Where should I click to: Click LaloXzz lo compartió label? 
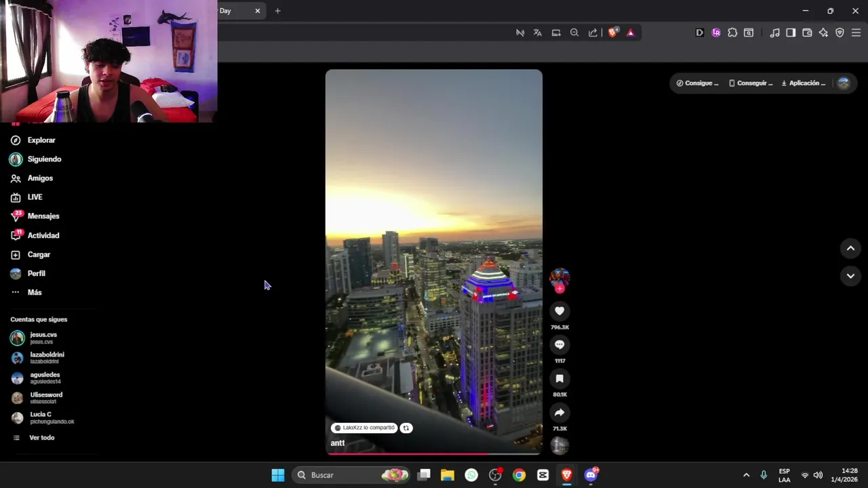coord(364,428)
